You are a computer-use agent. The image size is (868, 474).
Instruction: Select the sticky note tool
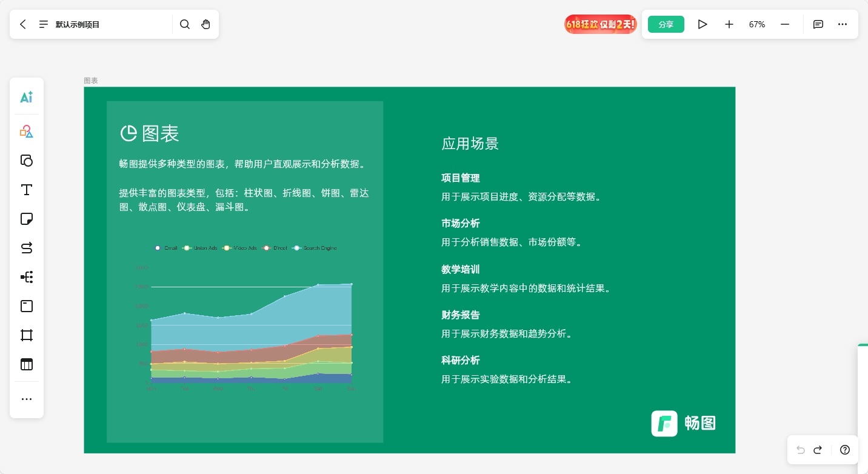27,219
